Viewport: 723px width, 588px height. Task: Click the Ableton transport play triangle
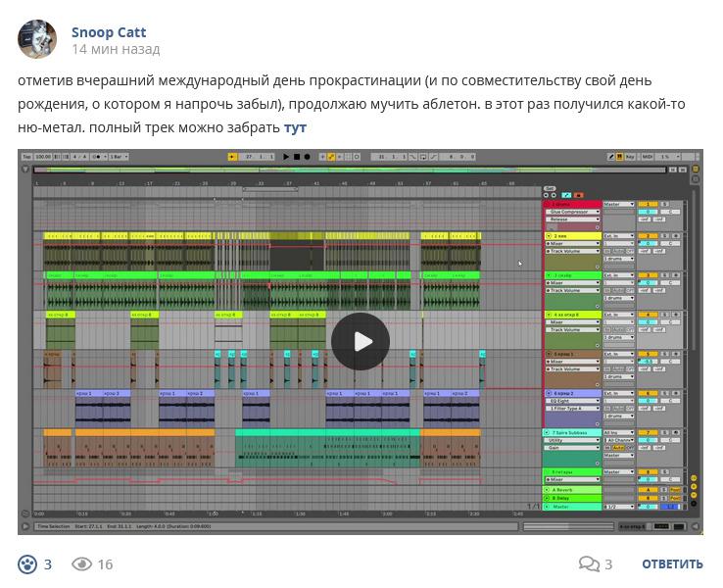point(286,157)
